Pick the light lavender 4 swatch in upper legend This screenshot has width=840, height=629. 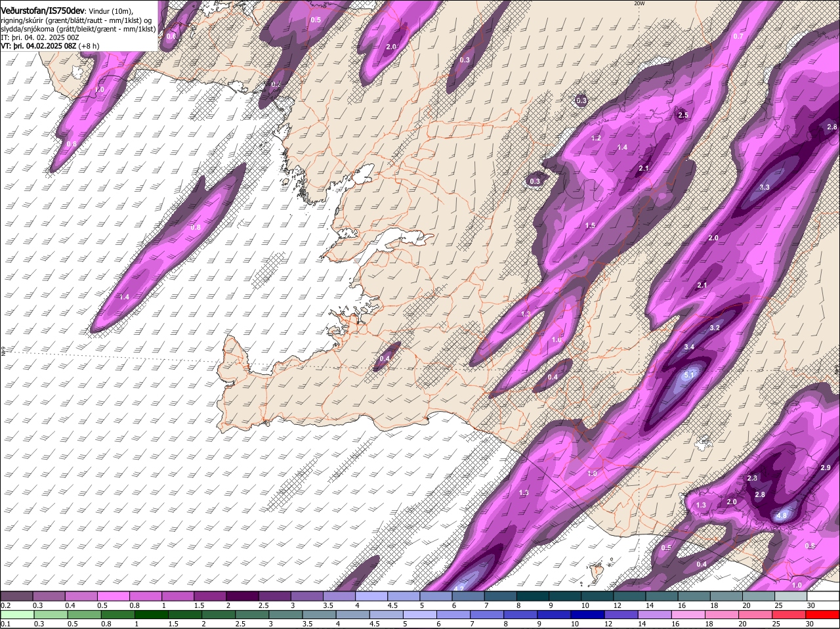tap(371, 597)
